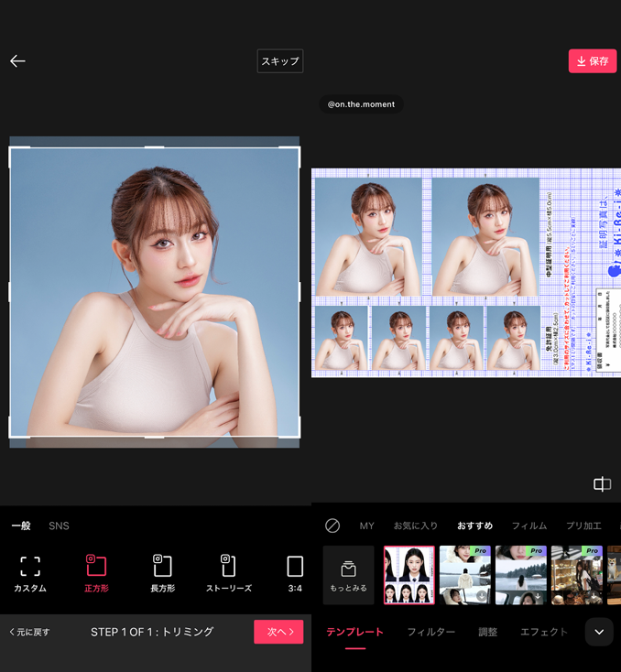Tap the @on.the.moment creator tag
Screen dimensions: 621x672
coord(361,104)
